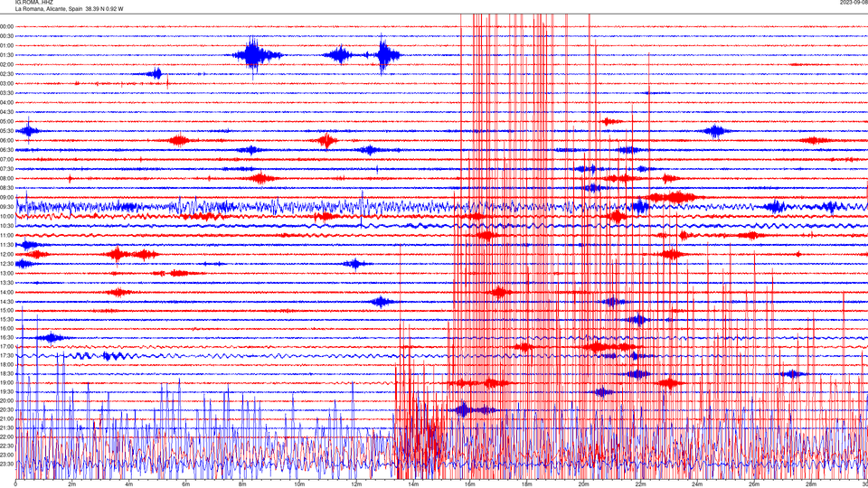Click the '20:00' time row label
Screen dimensions: 868x488
[x=7, y=400]
